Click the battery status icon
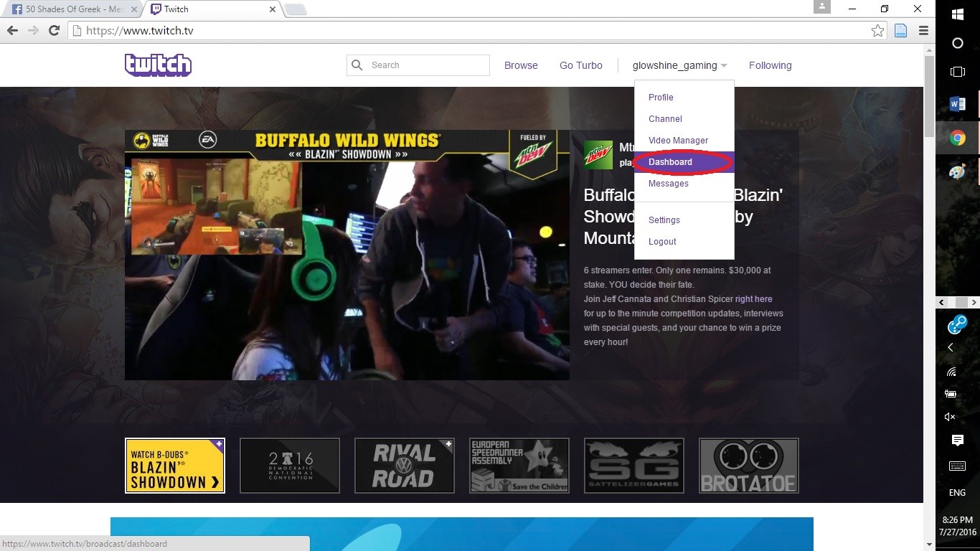The image size is (980, 551). (x=951, y=394)
